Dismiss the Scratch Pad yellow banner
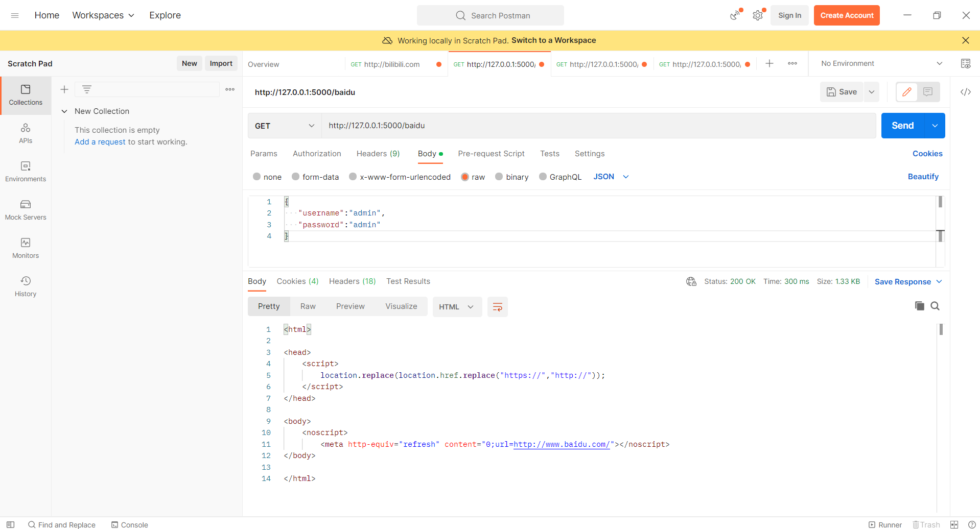Viewport: 980px width, 529px height. [x=965, y=40]
